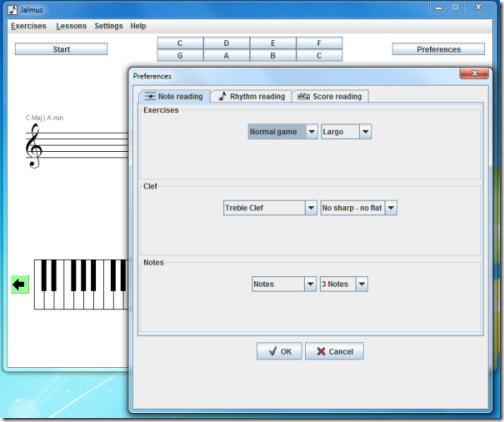
Task: Confirm preferences with the OK button
Action: click(279, 351)
